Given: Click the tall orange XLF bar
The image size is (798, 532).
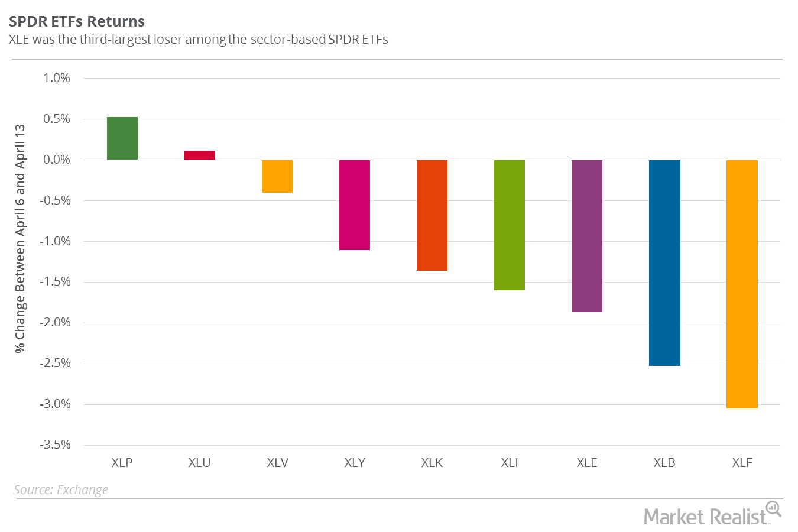Looking at the screenshot, I should tap(742, 284).
